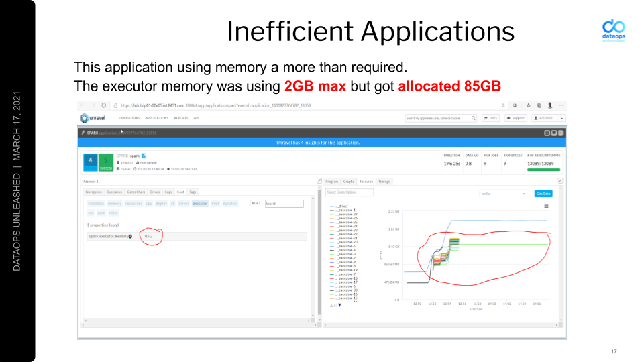
Task: Click the Unravel logo
Action: [93, 118]
